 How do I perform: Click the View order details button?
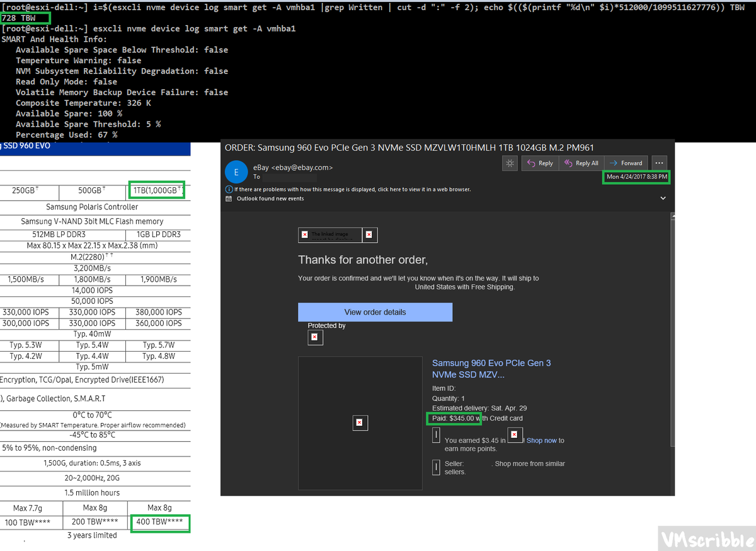point(375,312)
